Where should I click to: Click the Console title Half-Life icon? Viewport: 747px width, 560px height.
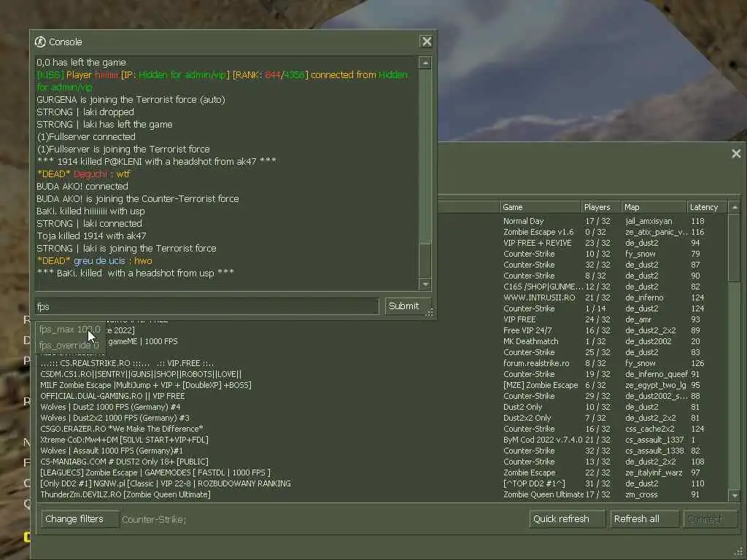[41, 42]
